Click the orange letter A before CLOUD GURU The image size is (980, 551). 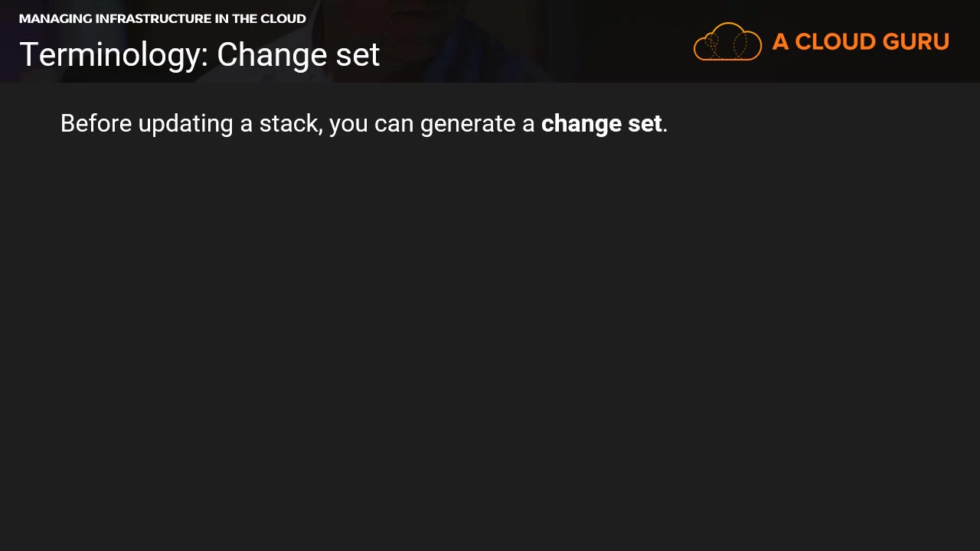780,41
